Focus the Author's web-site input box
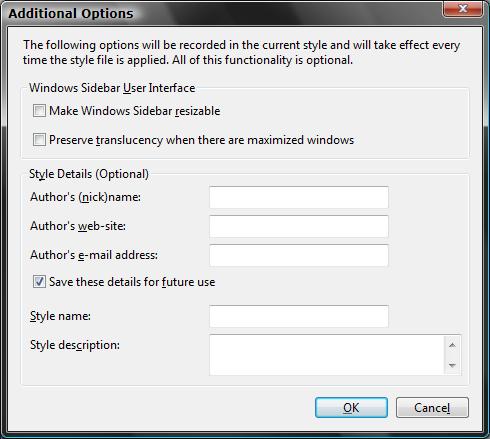Image resolution: width=490 pixels, height=439 pixels. point(299,226)
